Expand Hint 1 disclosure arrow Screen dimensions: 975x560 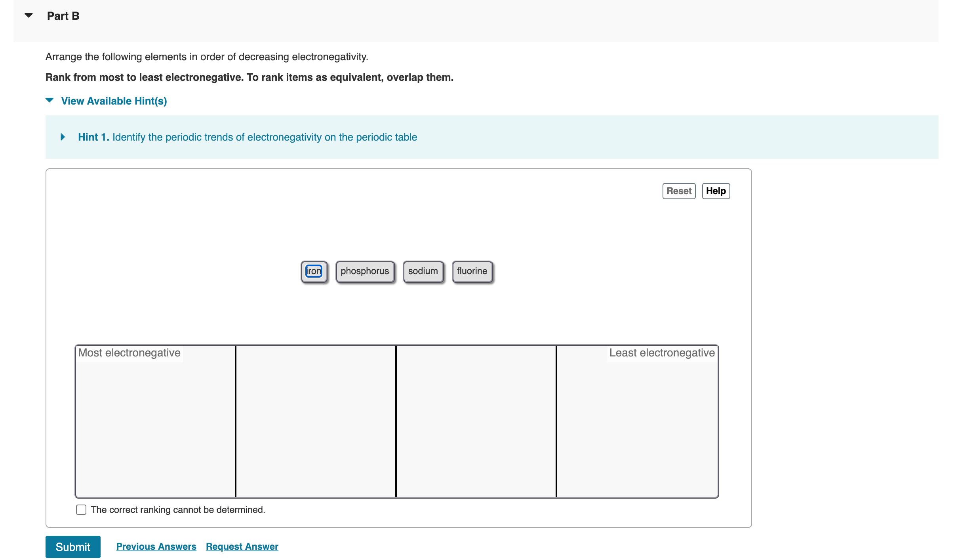tap(63, 137)
